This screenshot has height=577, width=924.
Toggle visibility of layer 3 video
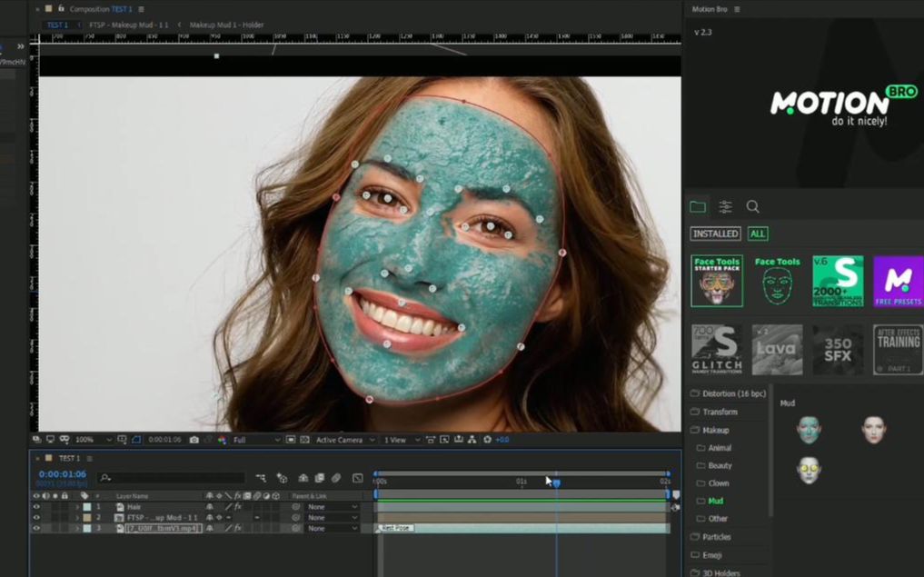[x=36, y=529]
